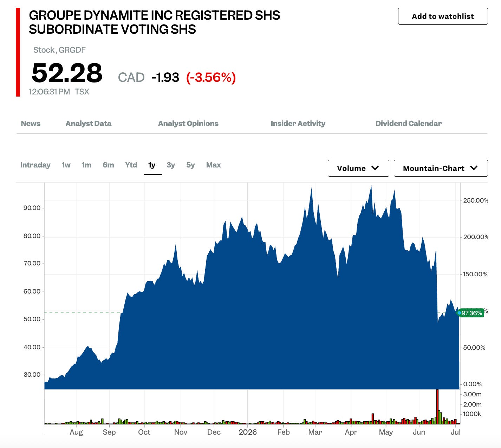Open the Dividend Calendar tab
The width and height of the screenshot is (501, 448).
pos(409,124)
